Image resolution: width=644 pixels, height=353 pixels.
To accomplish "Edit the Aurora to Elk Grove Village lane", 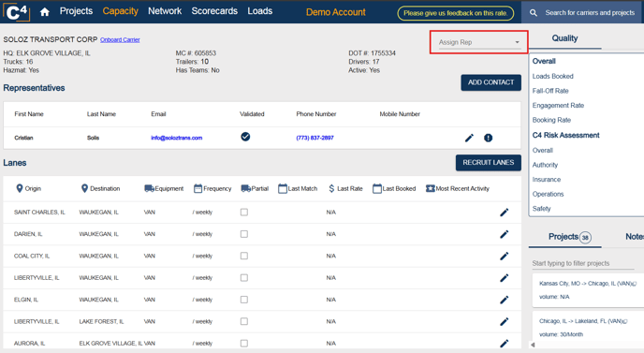I will coord(504,343).
